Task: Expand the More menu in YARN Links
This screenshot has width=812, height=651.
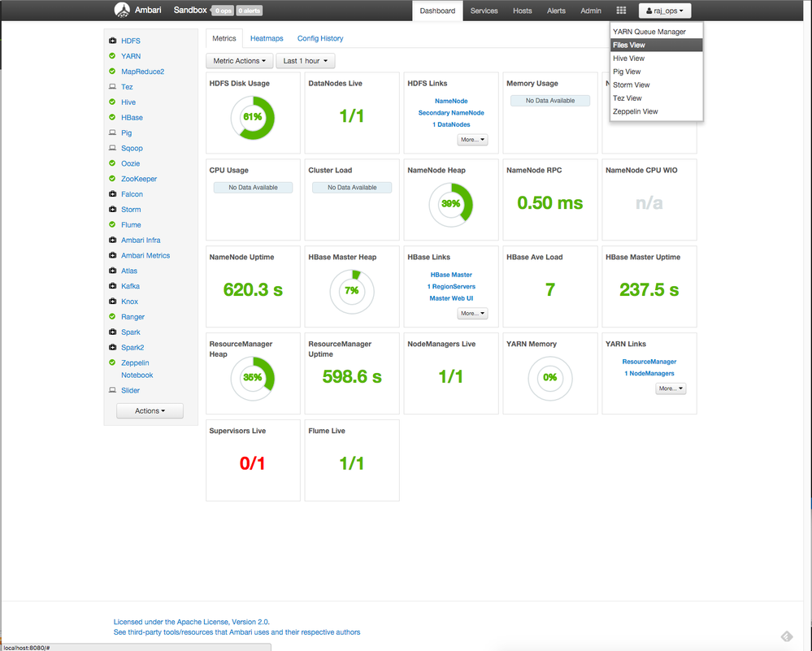Action: tap(671, 388)
